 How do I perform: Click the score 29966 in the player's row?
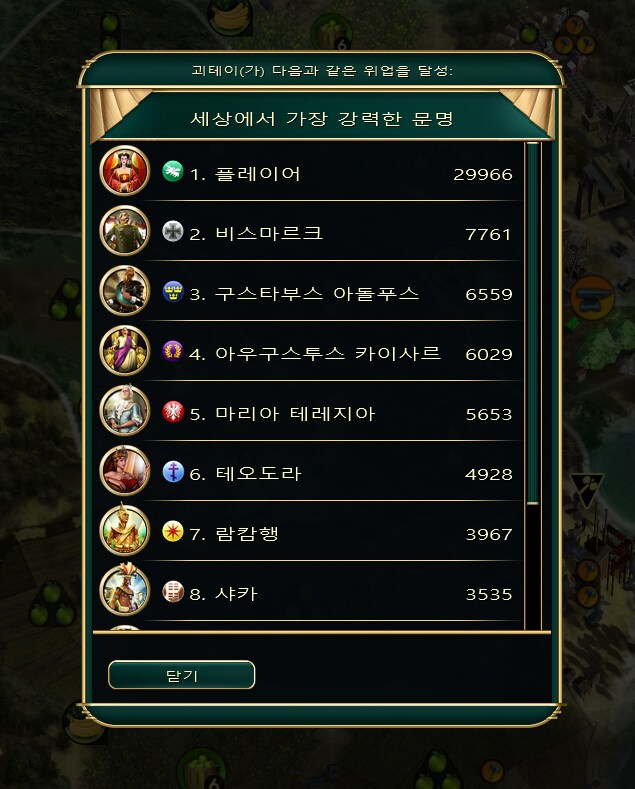483,175
